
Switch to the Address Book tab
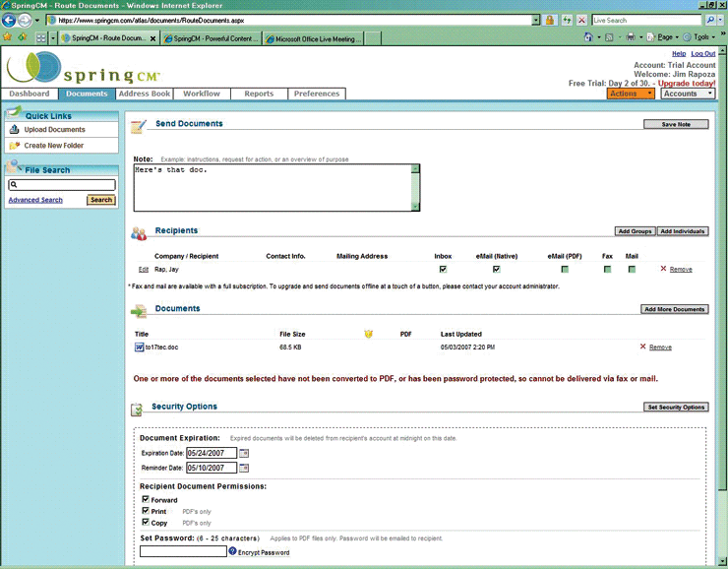coord(145,94)
